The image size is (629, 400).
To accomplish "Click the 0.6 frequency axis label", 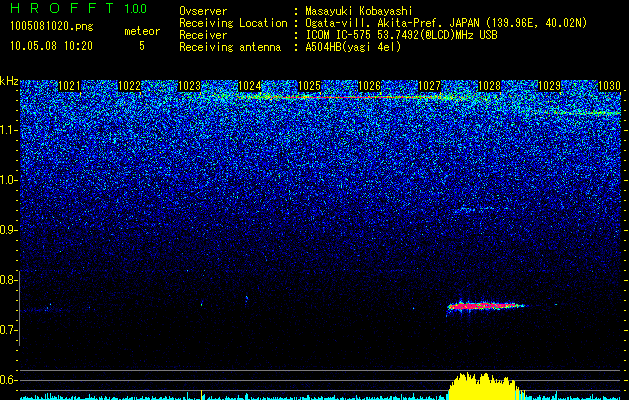I will (8, 380).
